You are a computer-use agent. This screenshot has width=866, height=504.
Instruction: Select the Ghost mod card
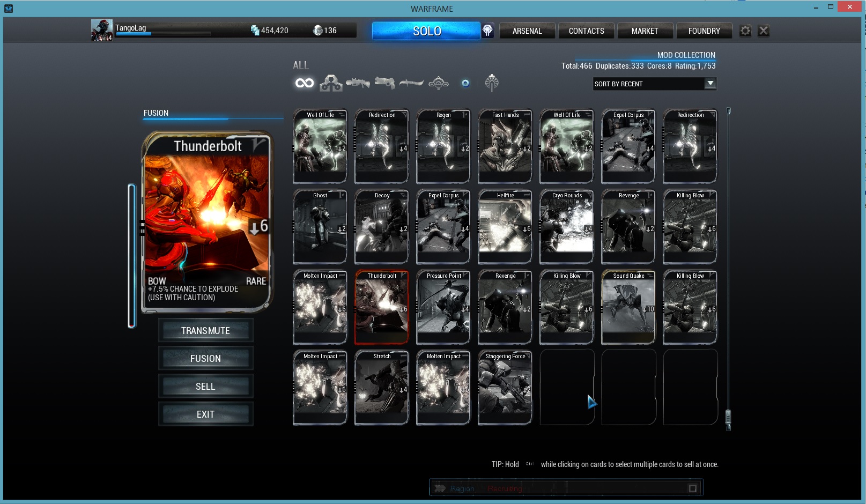coord(320,227)
